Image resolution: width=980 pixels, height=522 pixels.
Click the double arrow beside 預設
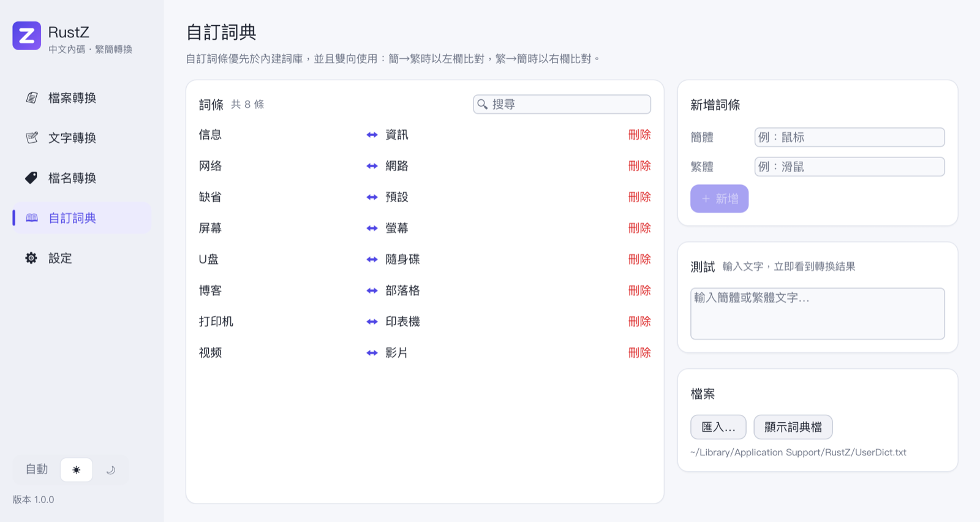(x=372, y=197)
